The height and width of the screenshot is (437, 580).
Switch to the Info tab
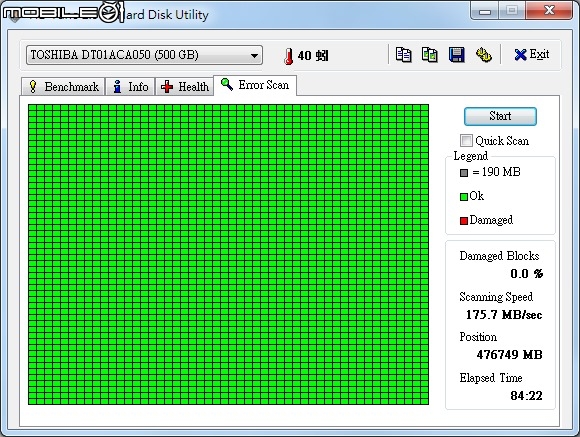[x=130, y=87]
